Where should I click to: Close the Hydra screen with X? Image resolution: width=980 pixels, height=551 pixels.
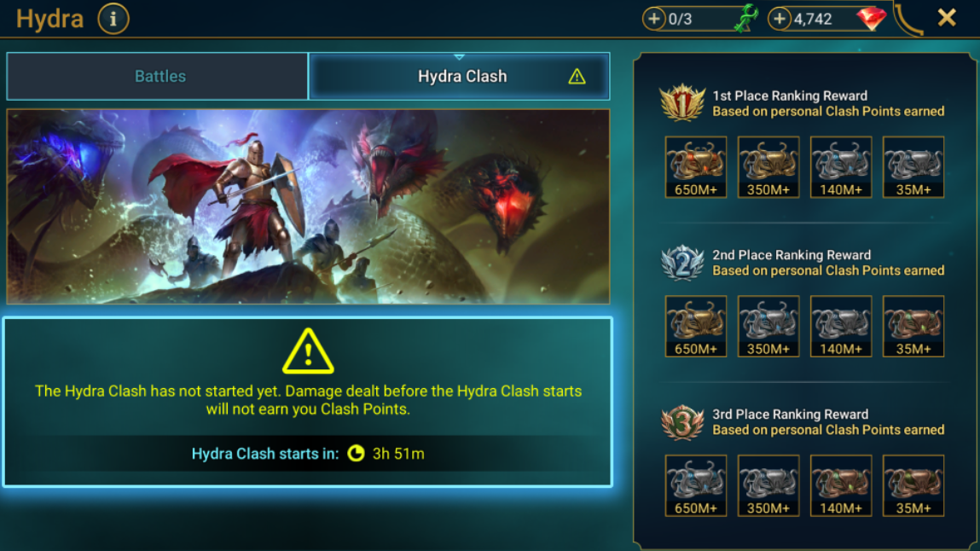pyautogui.click(x=947, y=18)
